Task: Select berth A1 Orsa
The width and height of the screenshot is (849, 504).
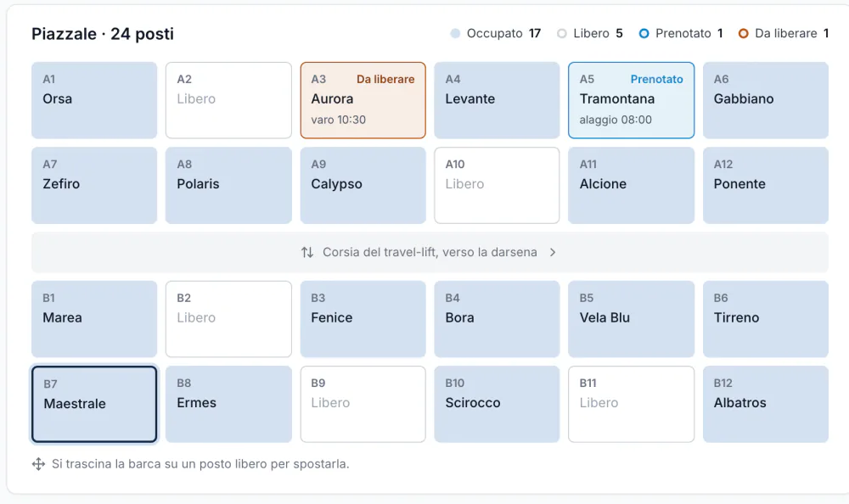Action: point(94,100)
